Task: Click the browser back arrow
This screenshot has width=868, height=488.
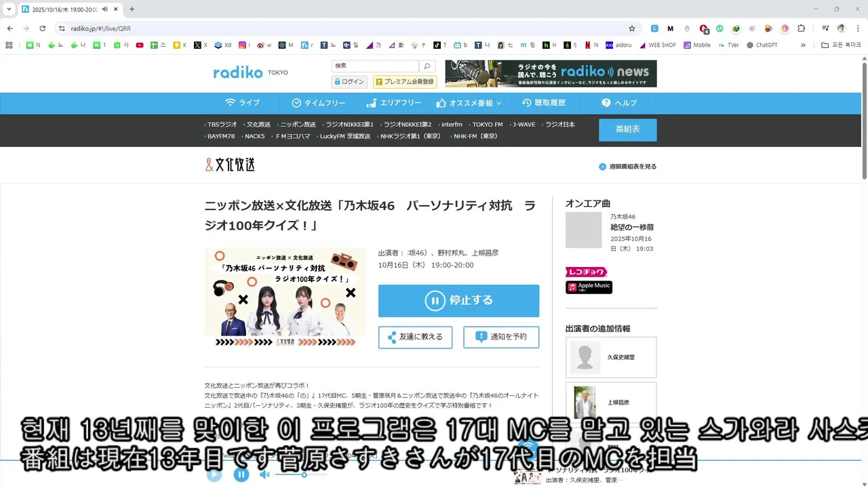Action: pyautogui.click(x=9, y=28)
